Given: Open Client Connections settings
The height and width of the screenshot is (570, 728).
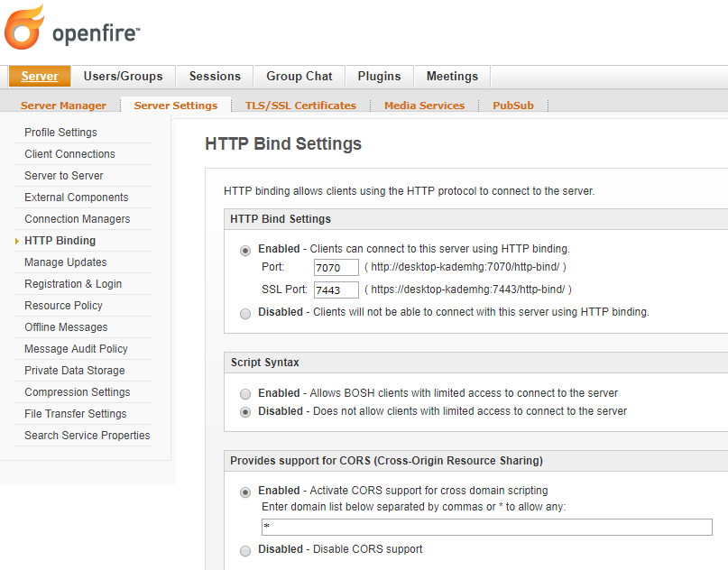Looking at the screenshot, I should click(69, 153).
